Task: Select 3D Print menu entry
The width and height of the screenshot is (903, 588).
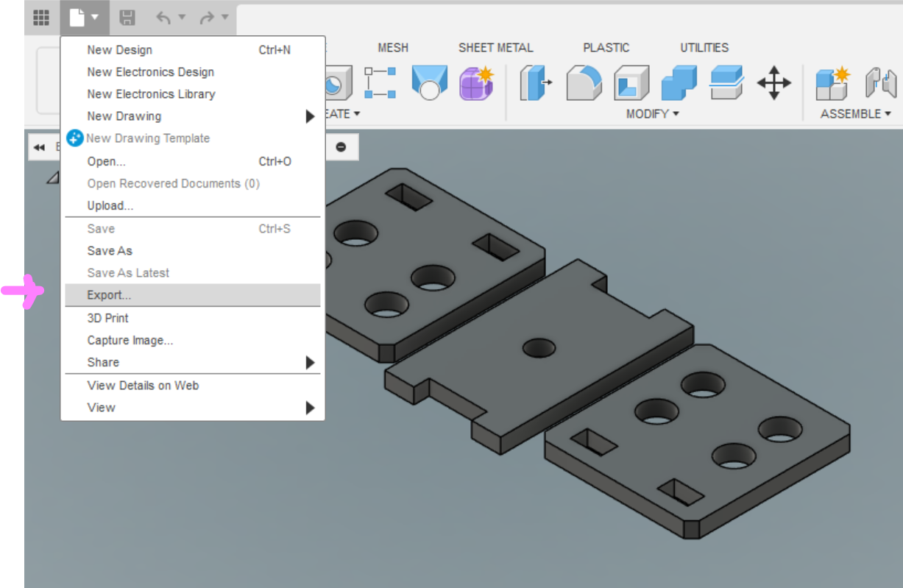Action: pyautogui.click(x=108, y=318)
